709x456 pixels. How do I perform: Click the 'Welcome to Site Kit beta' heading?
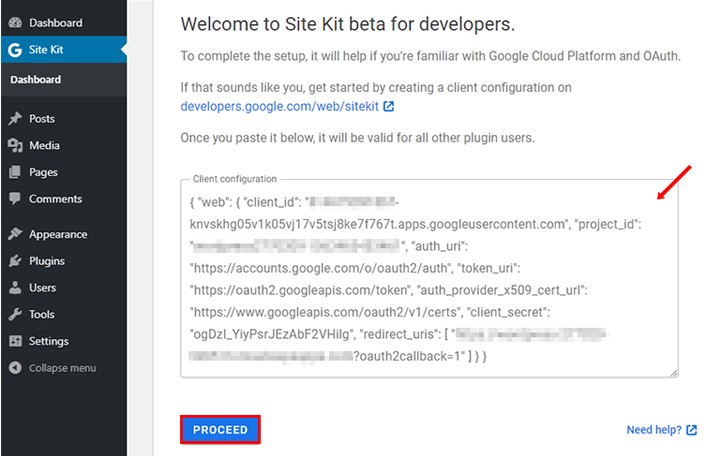[x=348, y=24]
